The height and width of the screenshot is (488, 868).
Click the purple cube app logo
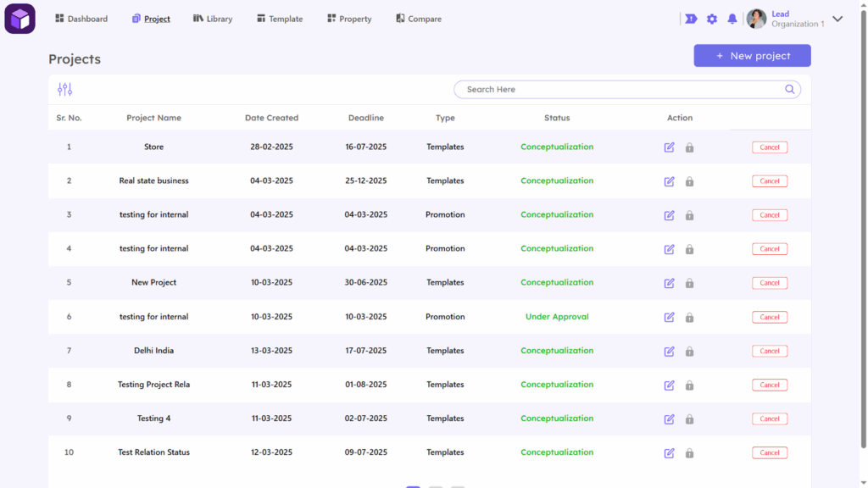[19, 19]
